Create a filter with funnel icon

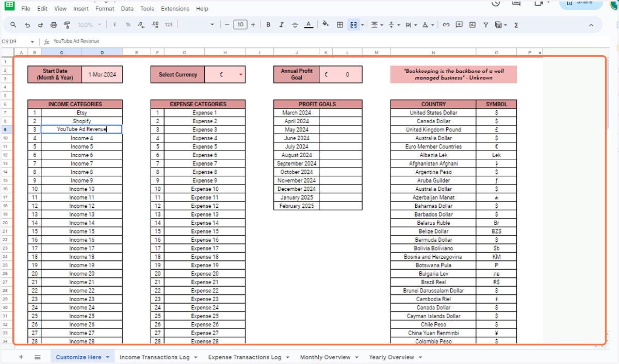pos(486,25)
